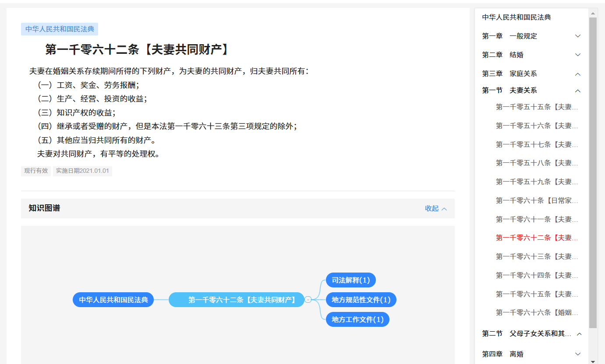Expand 第一章 一般规定 chevron

tap(577, 36)
